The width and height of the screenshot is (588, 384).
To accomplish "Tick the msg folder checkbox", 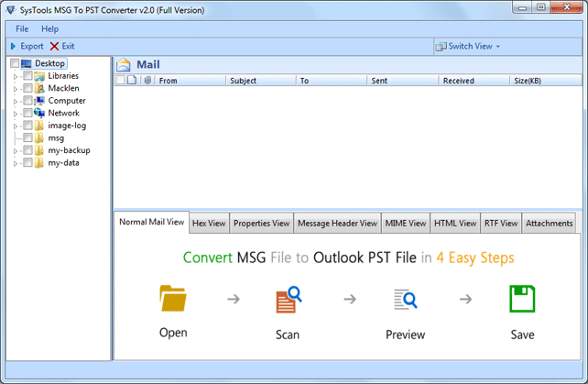I will coord(27,137).
